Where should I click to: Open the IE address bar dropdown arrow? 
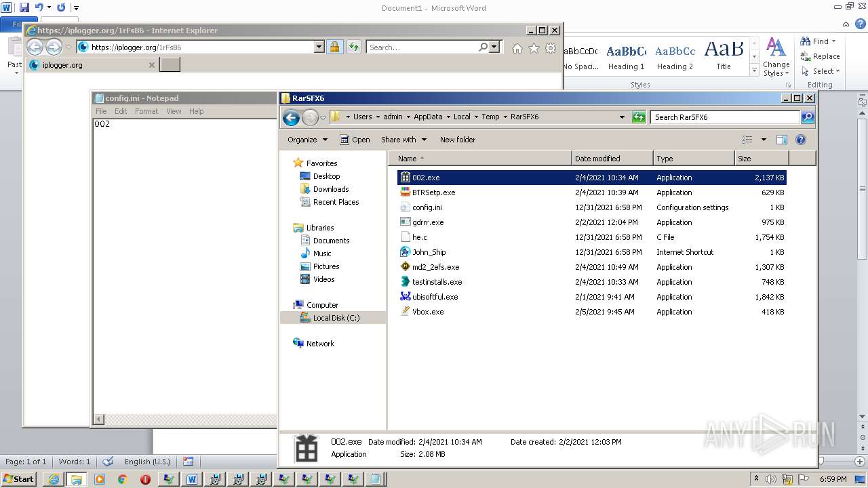click(319, 47)
